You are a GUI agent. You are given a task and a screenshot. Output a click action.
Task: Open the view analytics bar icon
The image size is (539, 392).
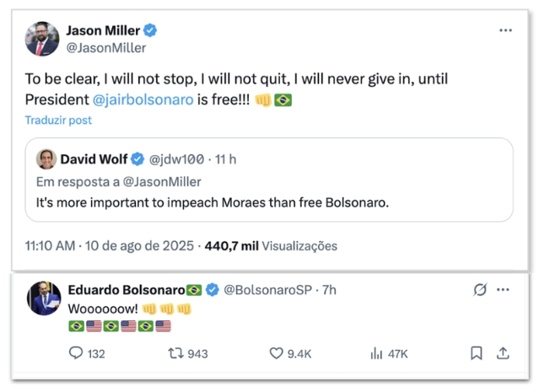click(376, 353)
